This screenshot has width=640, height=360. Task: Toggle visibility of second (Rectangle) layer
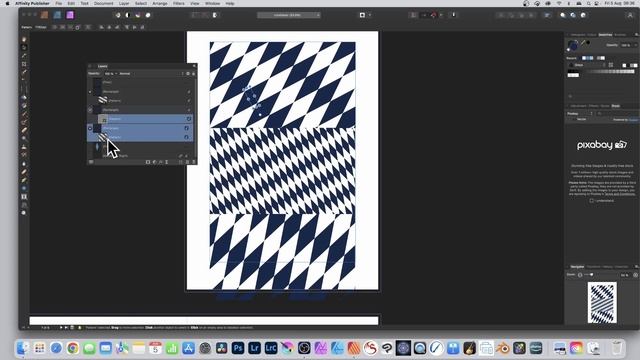pyautogui.click(x=189, y=110)
